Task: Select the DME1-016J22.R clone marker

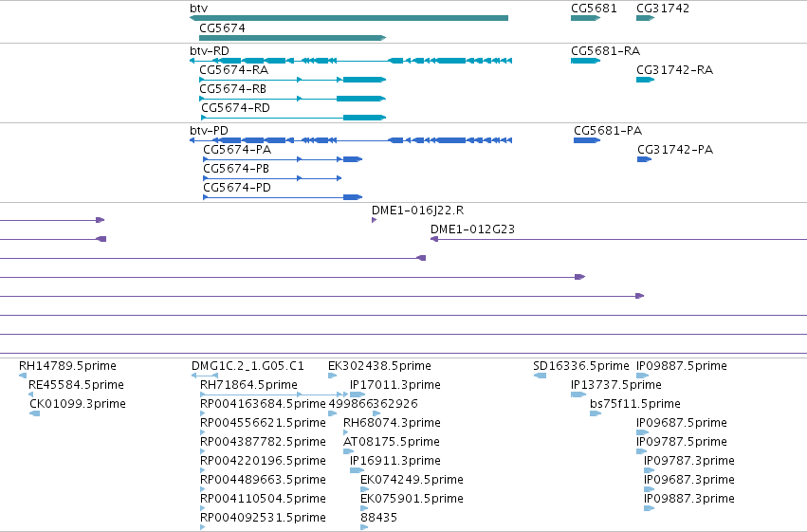Action: click(375, 220)
